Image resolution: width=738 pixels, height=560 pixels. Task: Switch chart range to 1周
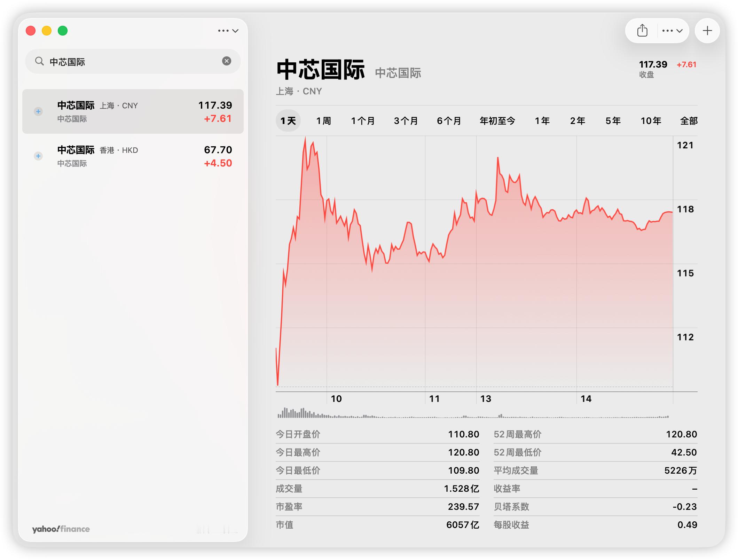pyautogui.click(x=323, y=121)
